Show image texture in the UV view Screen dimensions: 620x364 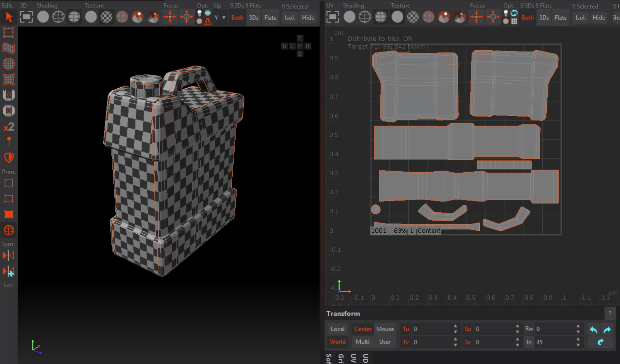(444, 17)
